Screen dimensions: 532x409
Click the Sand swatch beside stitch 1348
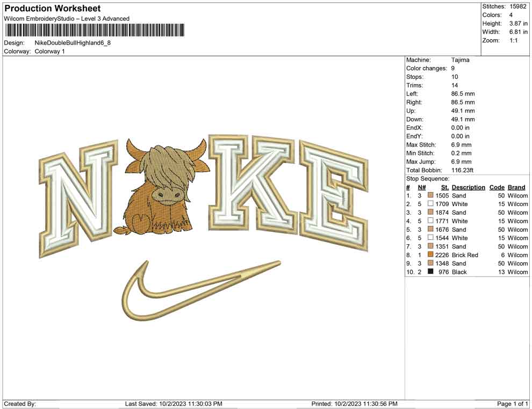coord(430,263)
